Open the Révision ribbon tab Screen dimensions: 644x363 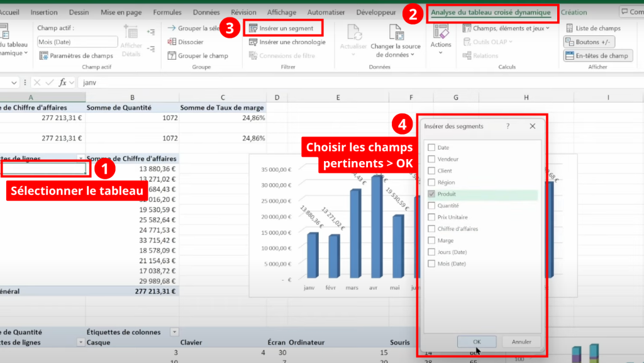pyautogui.click(x=243, y=13)
